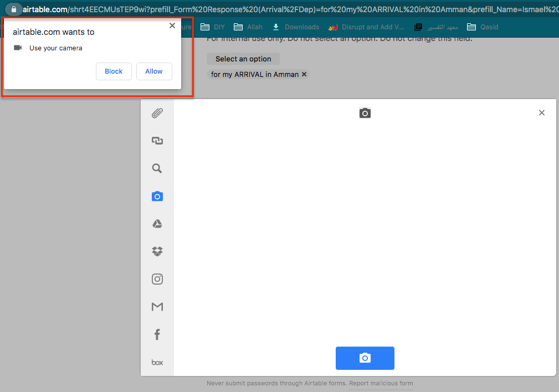Viewport: 559px width, 392px height.
Task: Select the camera source in sidebar
Action: (157, 197)
